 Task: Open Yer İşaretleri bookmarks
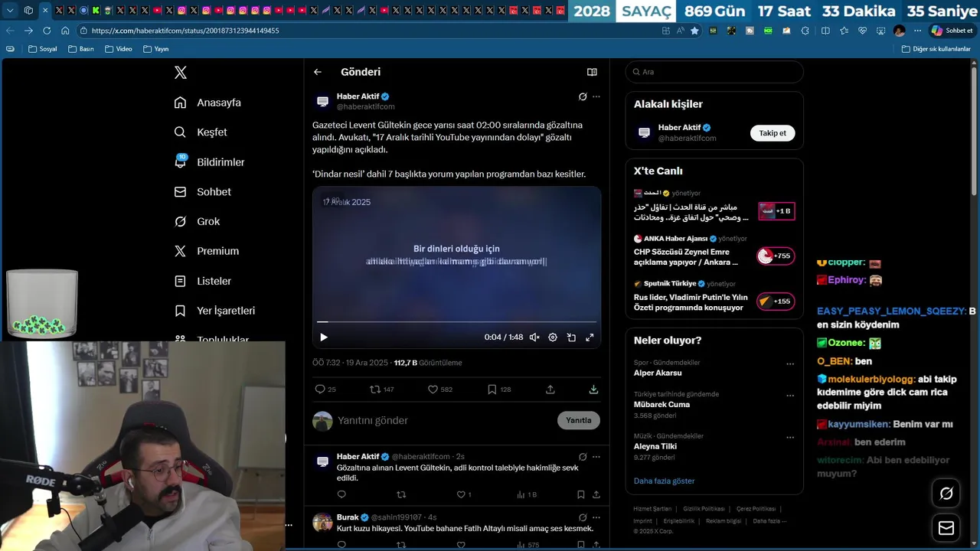214,311
